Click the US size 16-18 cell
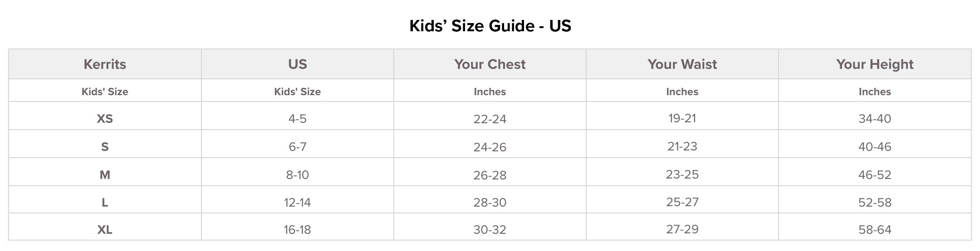The height and width of the screenshot is (251, 980). pyautogui.click(x=297, y=230)
